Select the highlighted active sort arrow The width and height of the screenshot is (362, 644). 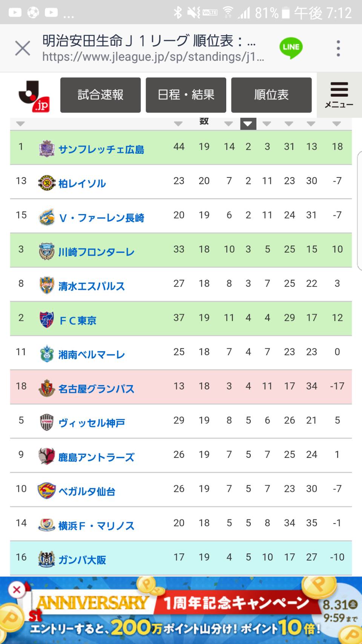click(248, 123)
